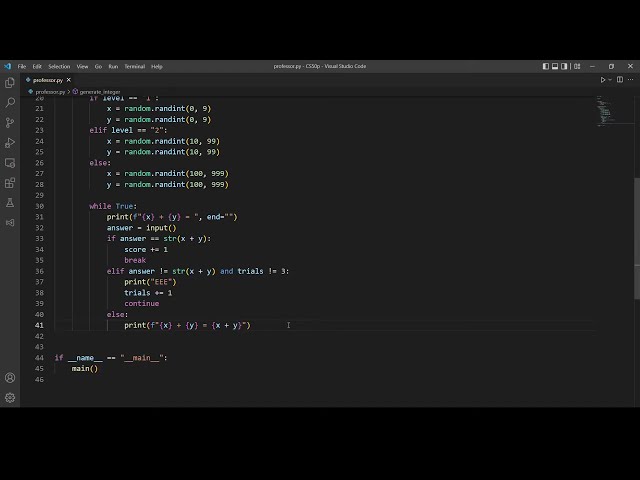Toggle the primary side bar
640x480 pixels.
coord(546,66)
